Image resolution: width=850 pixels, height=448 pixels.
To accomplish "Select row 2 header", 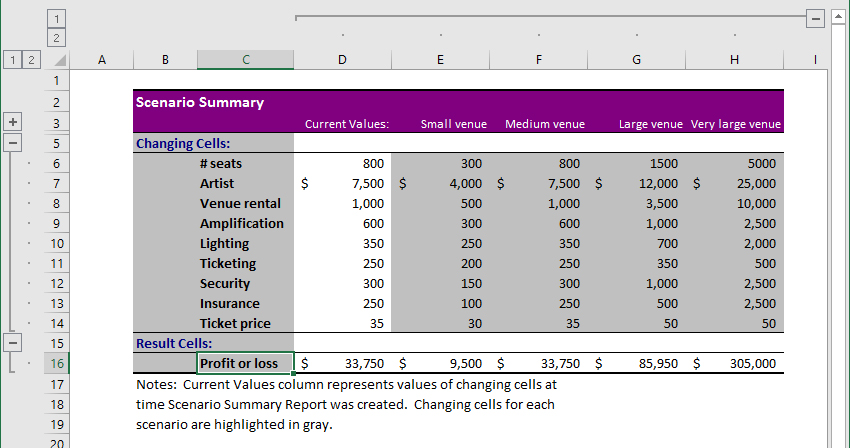I will (56, 102).
